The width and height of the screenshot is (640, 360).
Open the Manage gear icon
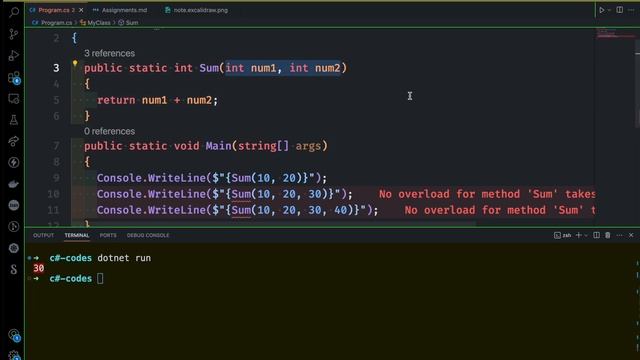14,355
